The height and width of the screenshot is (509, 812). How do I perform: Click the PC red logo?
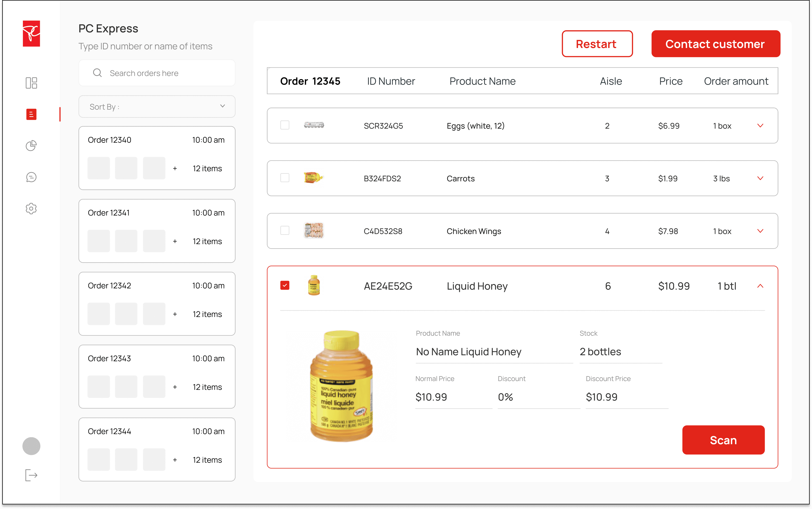tap(31, 34)
